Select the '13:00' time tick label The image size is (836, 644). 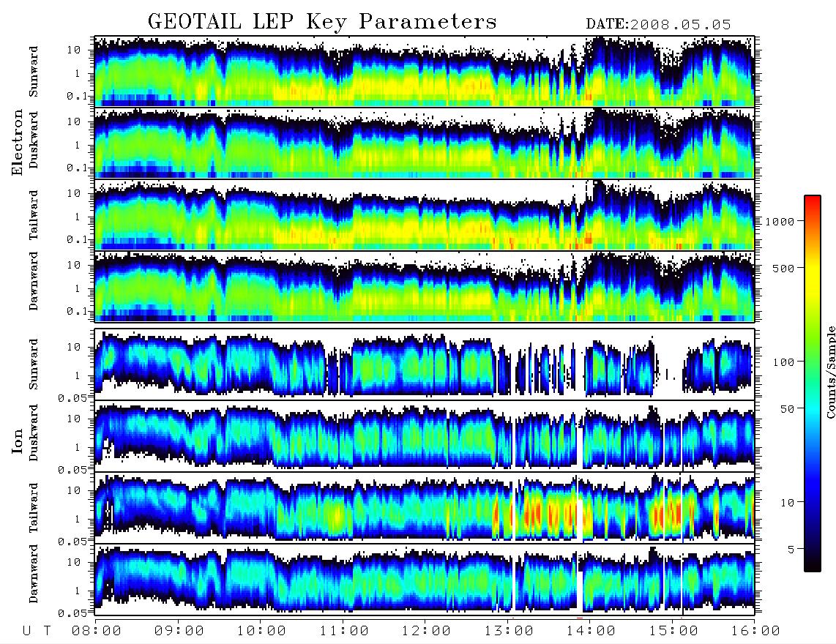pyautogui.click(x=509, y=631)
